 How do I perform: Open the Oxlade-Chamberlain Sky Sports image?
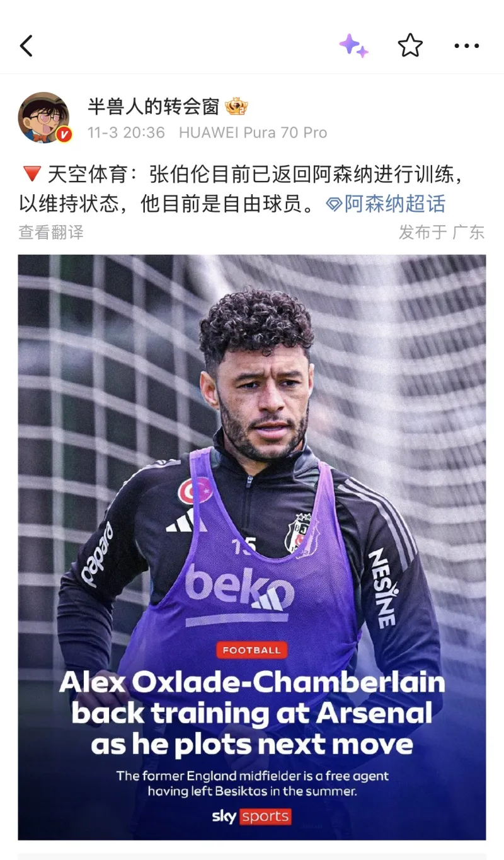point(252,547)
